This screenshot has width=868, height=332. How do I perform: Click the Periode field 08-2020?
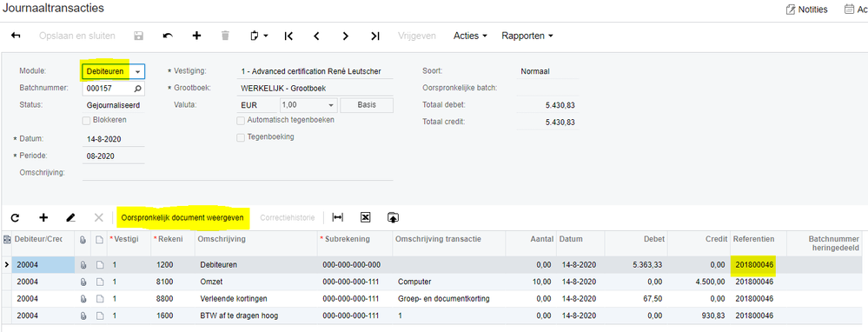pyautogui.click(x=113, y=156)
